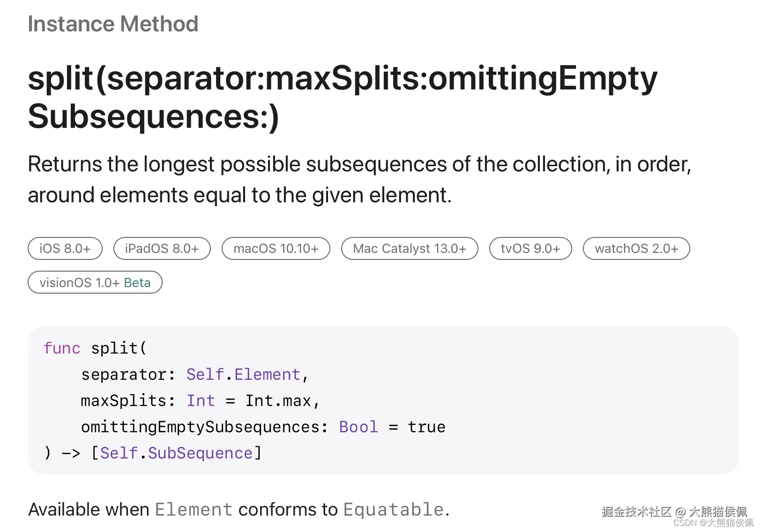Click the Instance Method eyebrow label
This screenshot has width=761, height=532.
point(113,24)
